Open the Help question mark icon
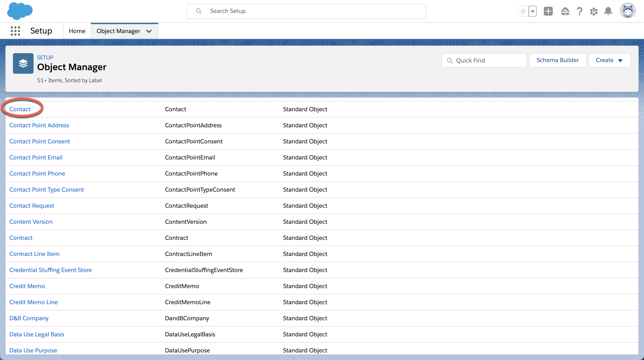This screenshot has width=644, height=360. tap(580, 11)
